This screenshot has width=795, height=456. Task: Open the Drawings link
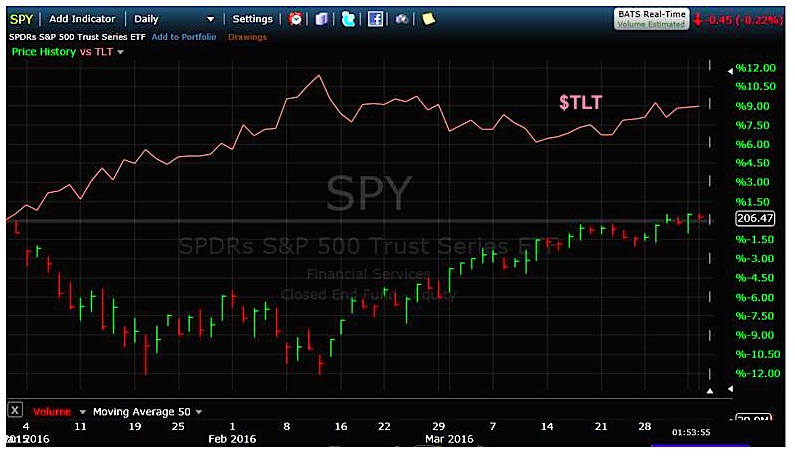click(247, 37)
